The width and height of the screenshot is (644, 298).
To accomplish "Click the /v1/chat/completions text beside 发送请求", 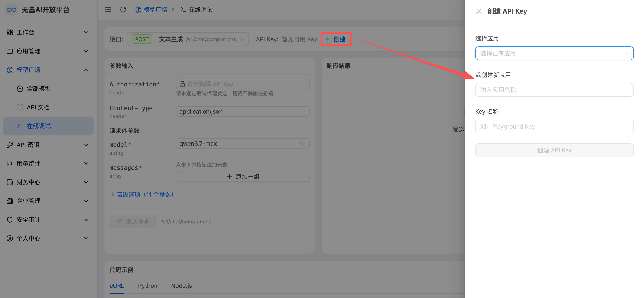I will (186, 221).
